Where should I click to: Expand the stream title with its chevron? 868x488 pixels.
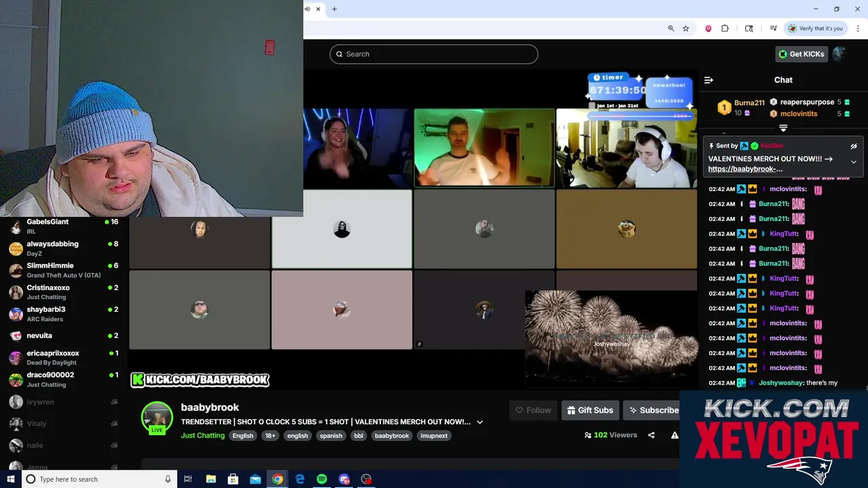pyautogui.click(x=479, y=422)
